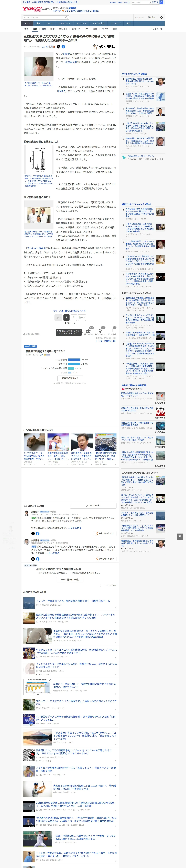Close the reaction support tooltip
Image resolution: width=186 pixels, height=868 pixels.
click(81, 331)
